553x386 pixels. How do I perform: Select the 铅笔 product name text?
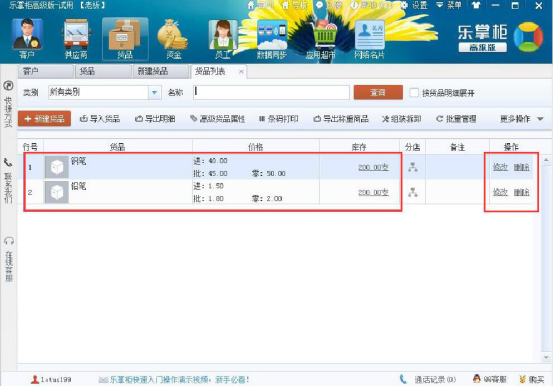79,186
